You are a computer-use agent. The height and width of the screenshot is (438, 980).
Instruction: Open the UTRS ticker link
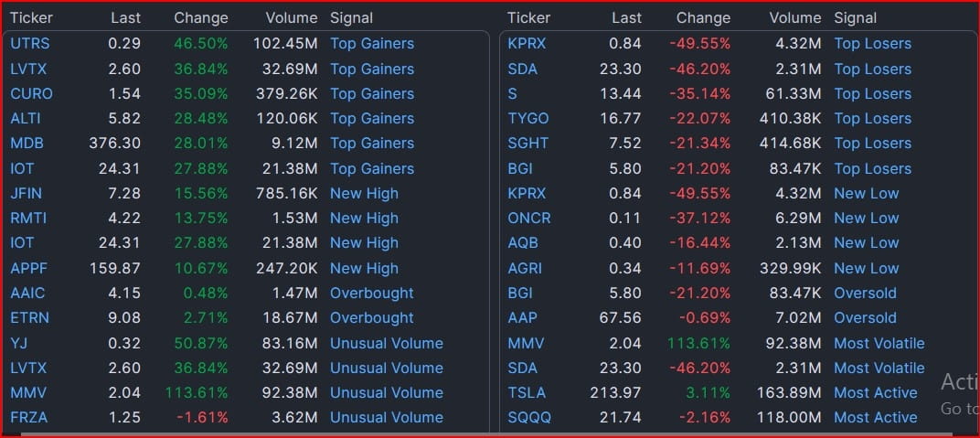(29, 43)
